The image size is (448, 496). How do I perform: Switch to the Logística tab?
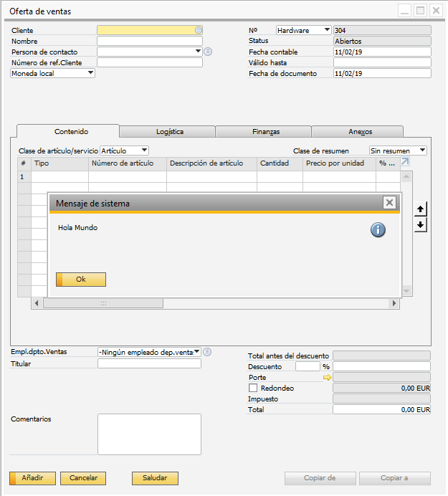[169, 131]
